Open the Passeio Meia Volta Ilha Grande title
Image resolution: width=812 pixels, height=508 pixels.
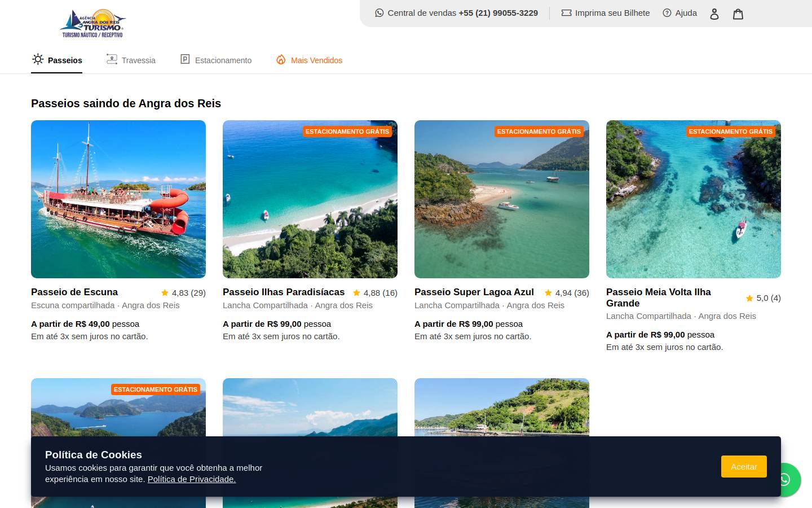click(x=659, y=297)
